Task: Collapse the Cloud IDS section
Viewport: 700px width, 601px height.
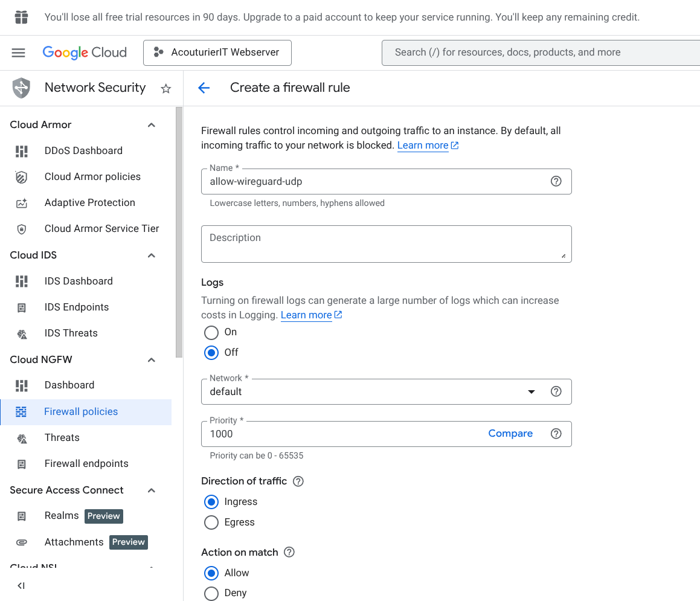Action: pyautogui.click(x=151, y=255)
